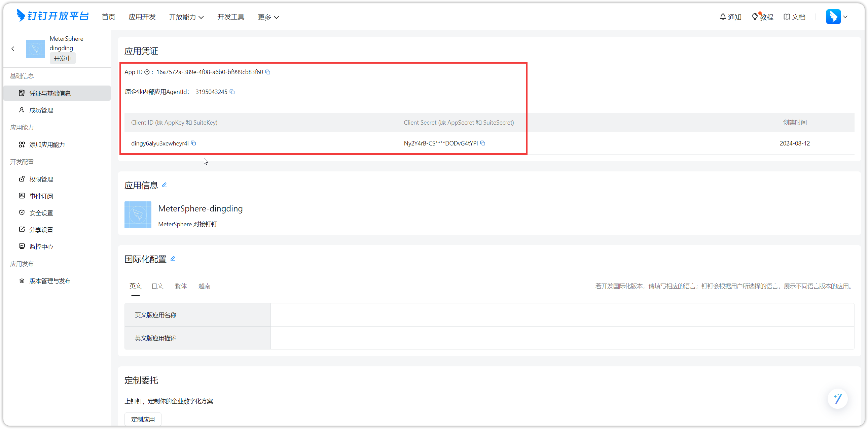Expand the 开放能力 dropdown

(x=186, y=17)
